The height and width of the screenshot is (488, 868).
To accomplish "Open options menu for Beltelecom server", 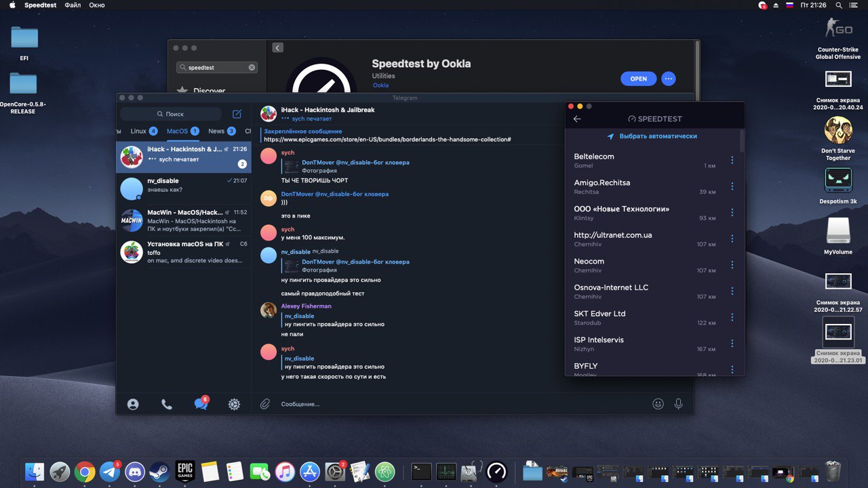I will pos(732,161).
